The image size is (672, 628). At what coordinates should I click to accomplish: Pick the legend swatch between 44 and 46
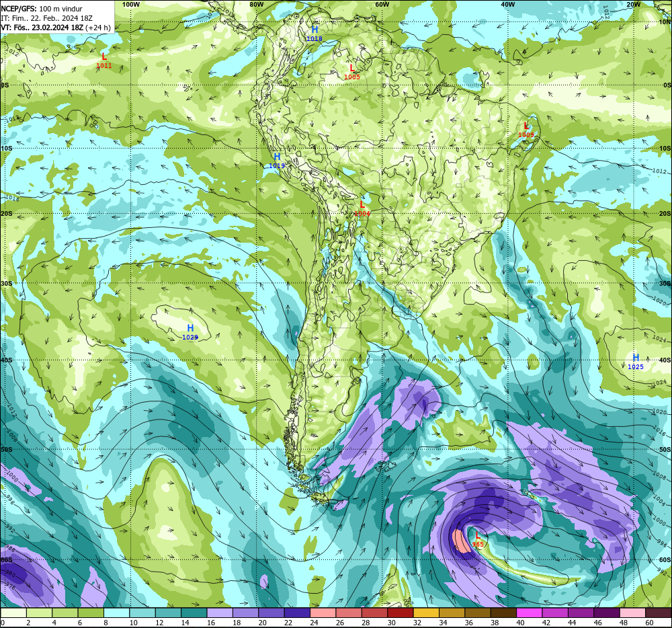click(581, 613)
